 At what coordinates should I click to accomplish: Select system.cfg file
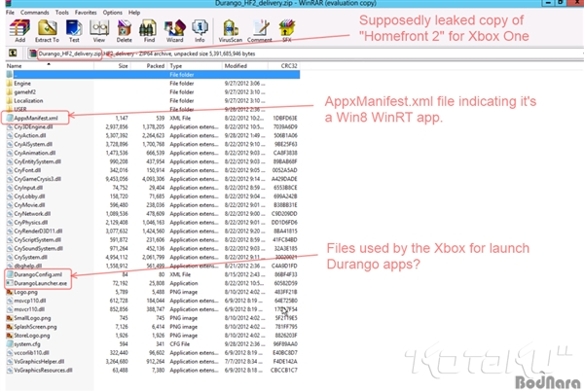coord(27,344)
